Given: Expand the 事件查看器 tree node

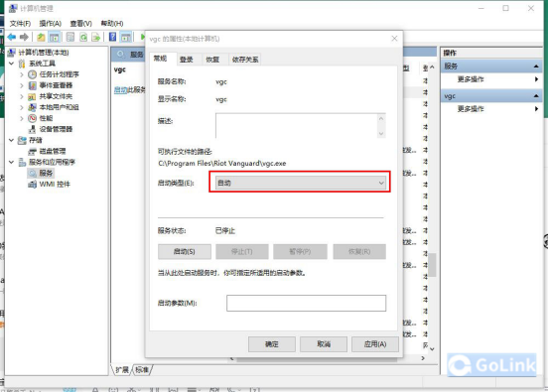Looking at the screenshot, I should click(22, 85).
